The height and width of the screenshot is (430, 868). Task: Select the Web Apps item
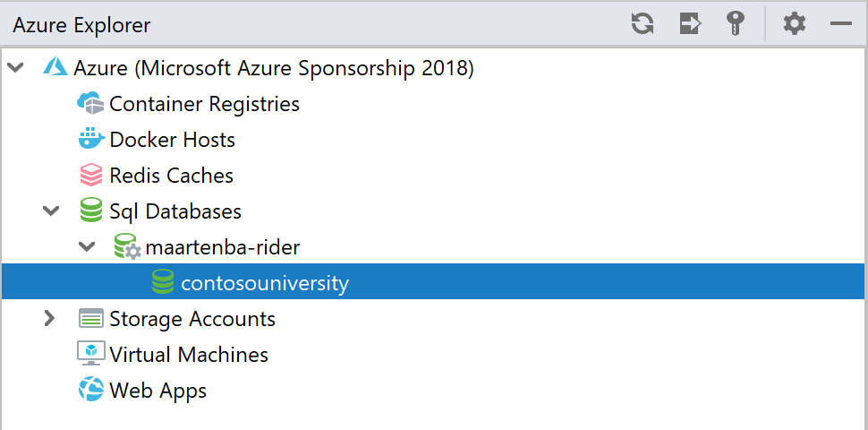pos(157,391)
